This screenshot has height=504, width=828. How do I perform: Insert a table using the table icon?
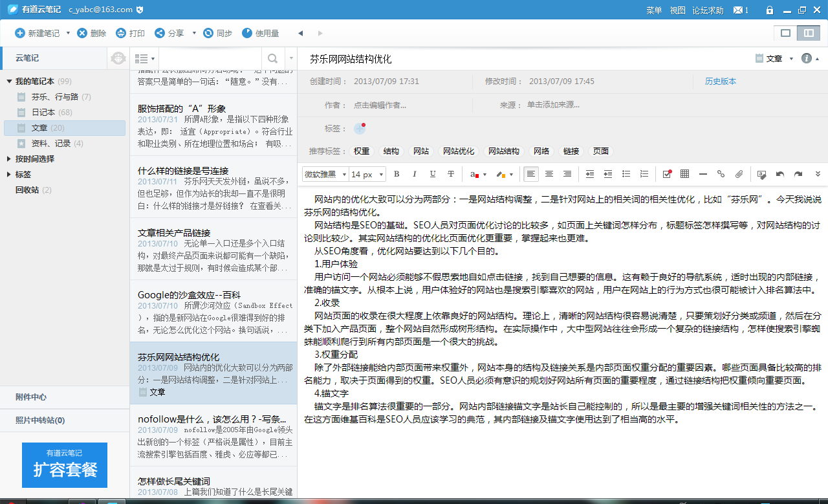684,173
